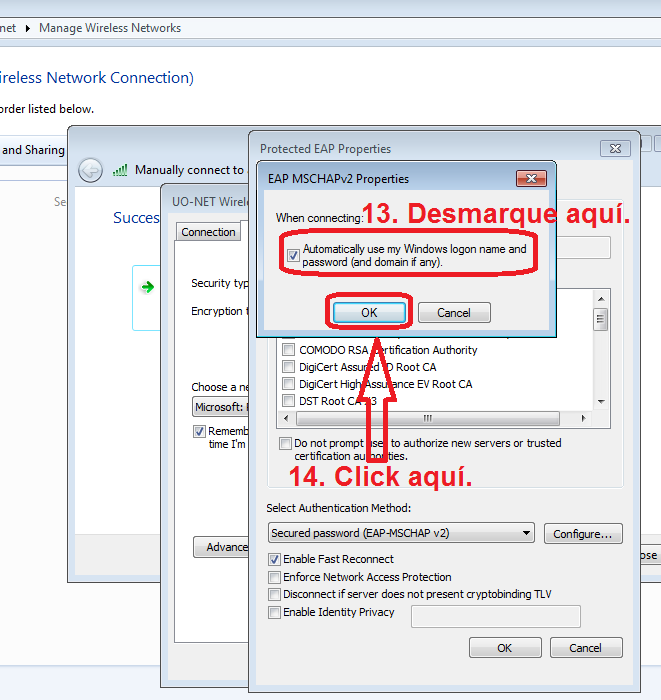Viewport: 661px width, 700px height.
Task: Click Manage Wireless Networks in the breadcrumb
Action: pos(110,28)
